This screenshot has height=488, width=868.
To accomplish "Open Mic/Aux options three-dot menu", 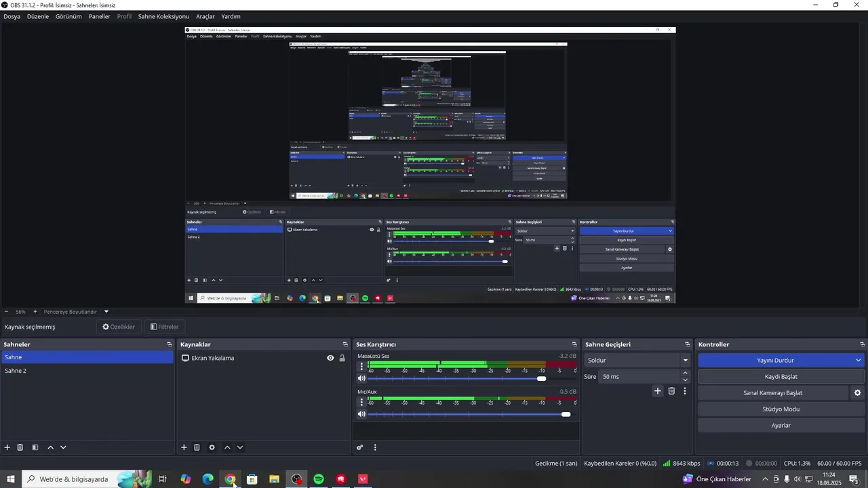I will [361, 402].
